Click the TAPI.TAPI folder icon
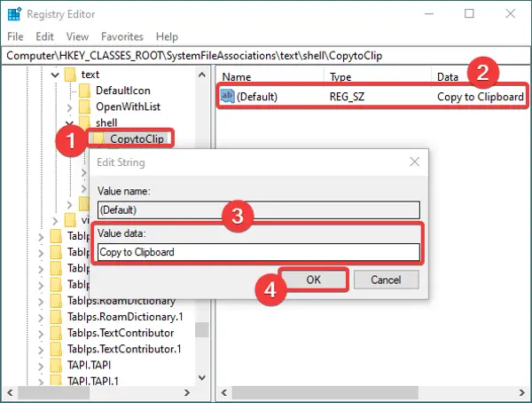The image size is (532, 403). click(56, 365)
